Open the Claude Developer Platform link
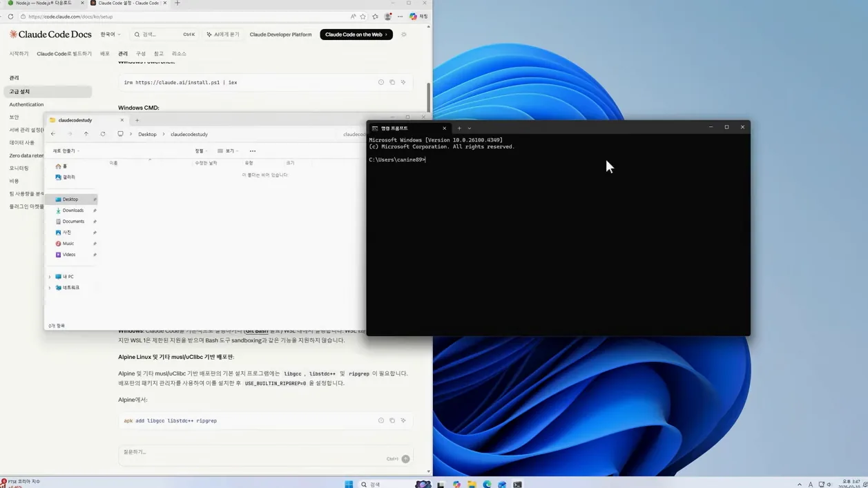Screen dimensions: 868x488 280,35
